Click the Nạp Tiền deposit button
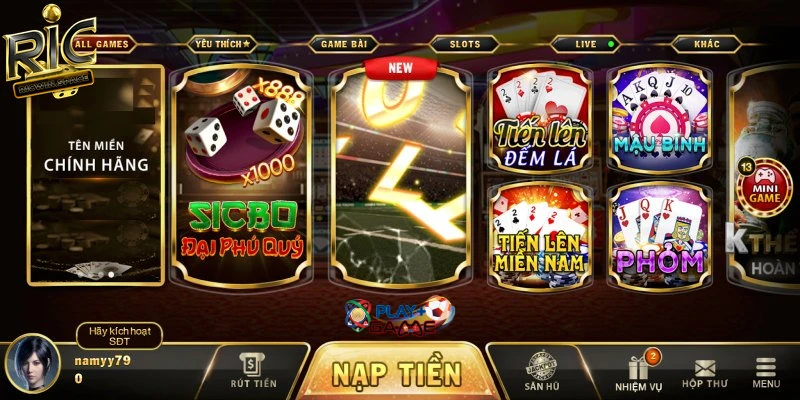The image size is (800, 400). tap(397, 372)
